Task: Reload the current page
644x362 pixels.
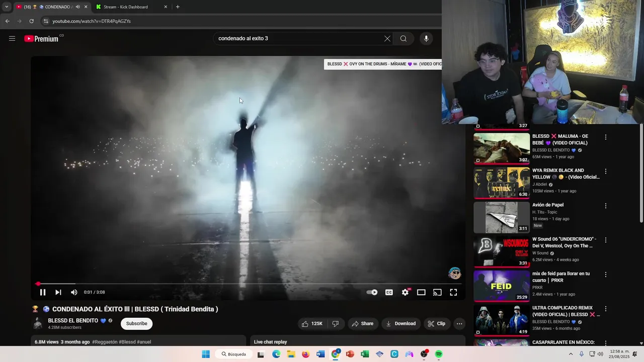Action: 31,21
